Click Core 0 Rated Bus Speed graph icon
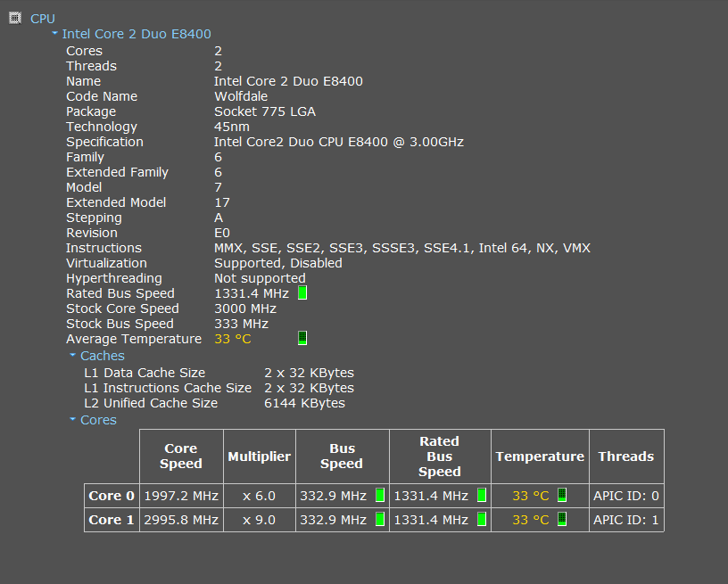The height and width of the screenshot is (584, 728). pyautogui.click(x=482, y=496)
